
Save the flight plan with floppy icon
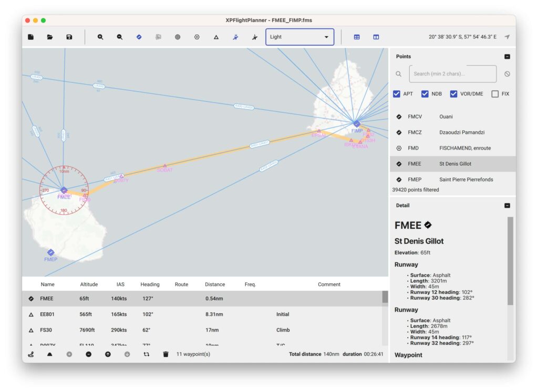click(x=69, y=37)
